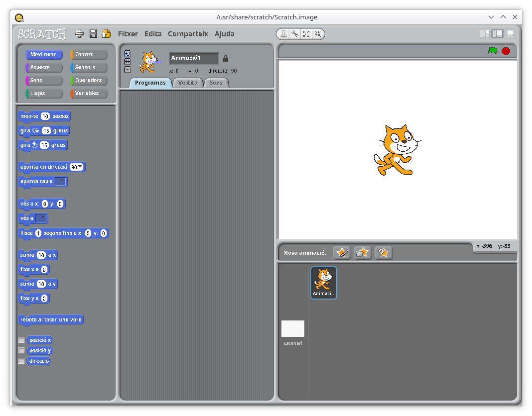Click the sprite name field Animació1

coord(194,58)
